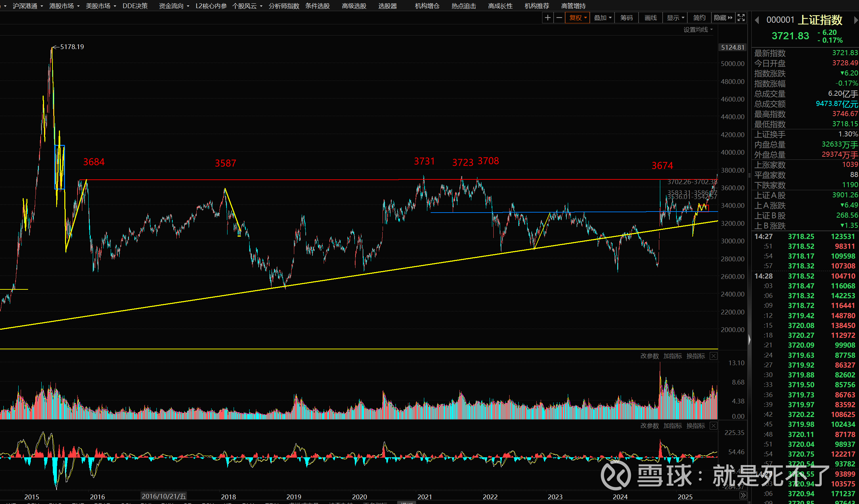Select the 今日开盘 row

pyautogui.click(x=806, y=63)
